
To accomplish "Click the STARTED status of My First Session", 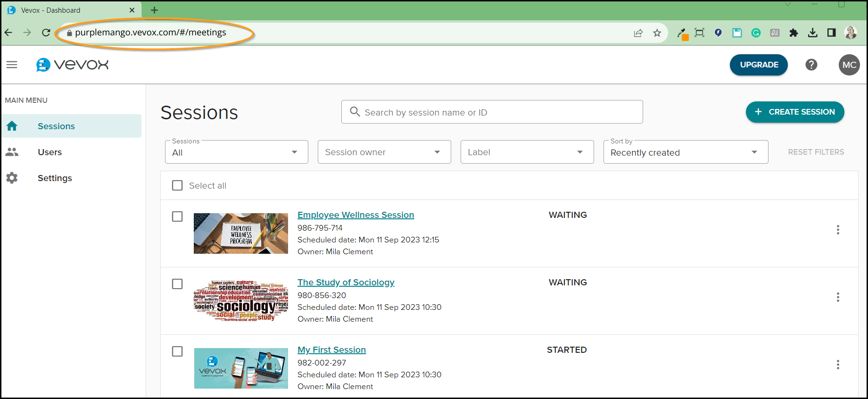I will 567,350.
